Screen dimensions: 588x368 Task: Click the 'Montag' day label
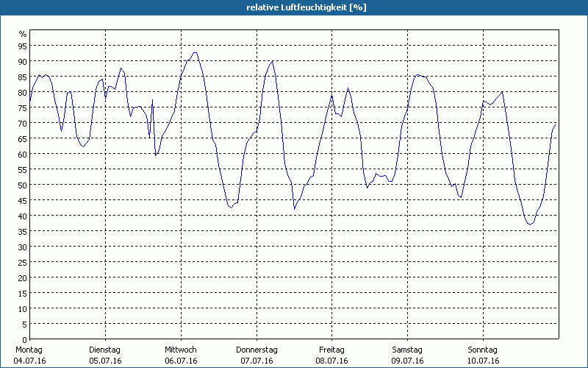29,350
